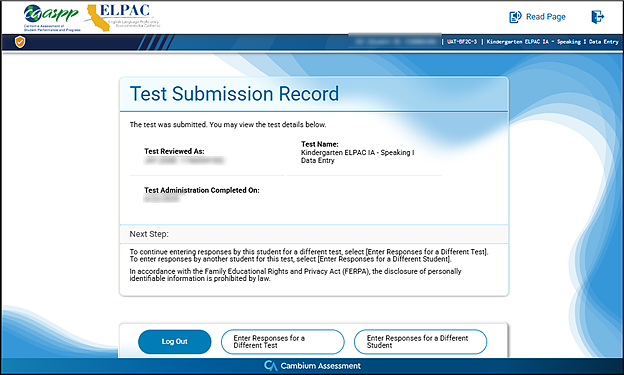Click the blurred reviewer name value
The height and width of the screenshot is (375, 624).
(184, 160)
